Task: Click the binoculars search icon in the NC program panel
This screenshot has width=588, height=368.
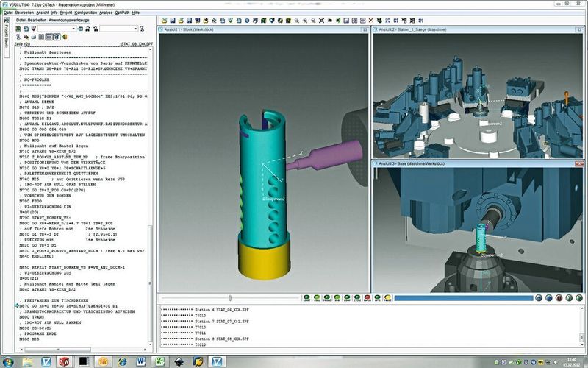Action: point(87,29)
